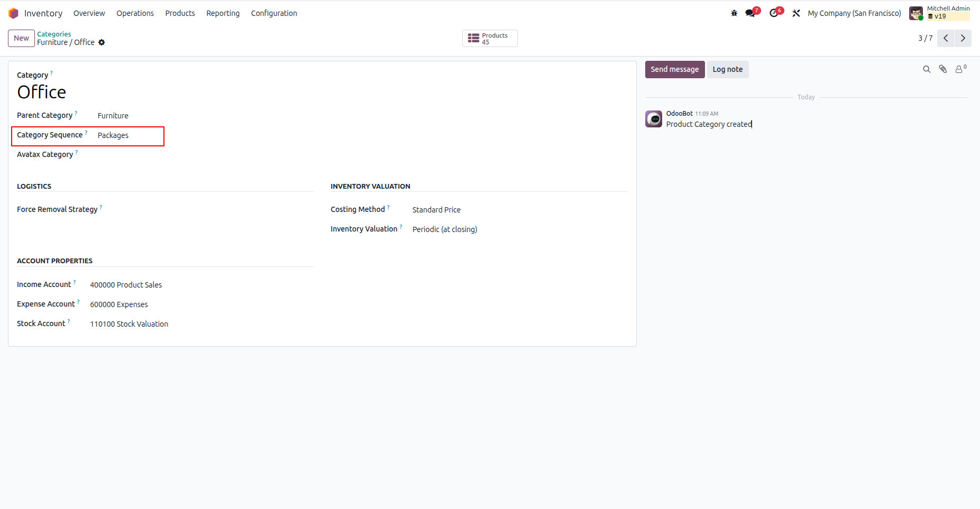This screenshot has width=980, height=509.
Task: Click the Inventory Valuation field label
Action: coord(364,229)
